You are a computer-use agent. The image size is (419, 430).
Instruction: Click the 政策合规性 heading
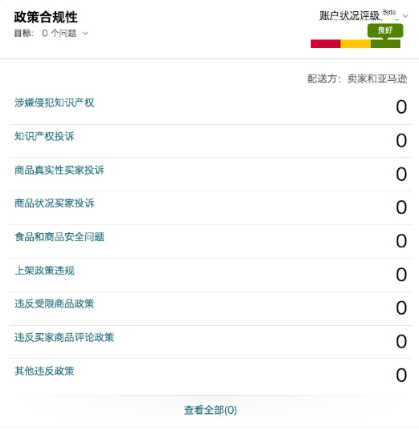pyautogui.click(x=46, y=17)
